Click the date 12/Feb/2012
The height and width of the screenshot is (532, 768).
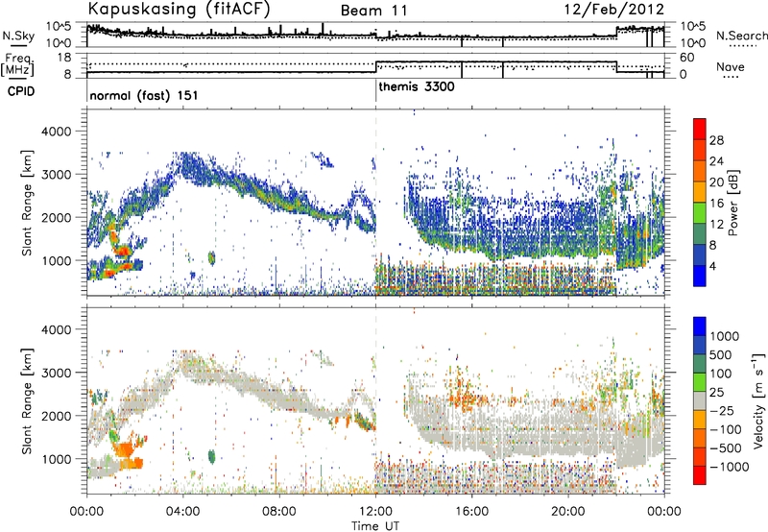click(x=614, y=10)
